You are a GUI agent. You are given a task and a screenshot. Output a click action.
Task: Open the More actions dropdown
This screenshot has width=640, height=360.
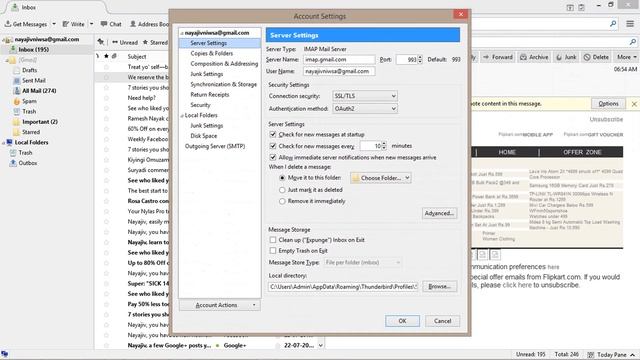click(626, 57)
